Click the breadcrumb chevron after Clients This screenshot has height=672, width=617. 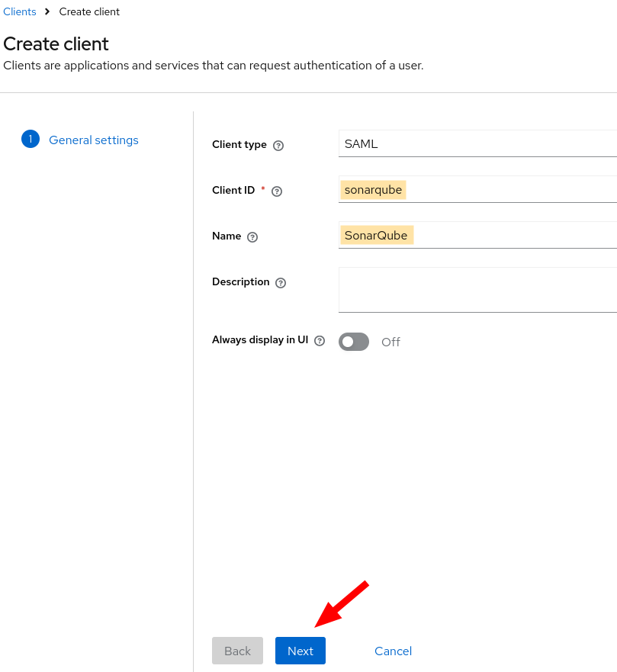pos(47,11)
